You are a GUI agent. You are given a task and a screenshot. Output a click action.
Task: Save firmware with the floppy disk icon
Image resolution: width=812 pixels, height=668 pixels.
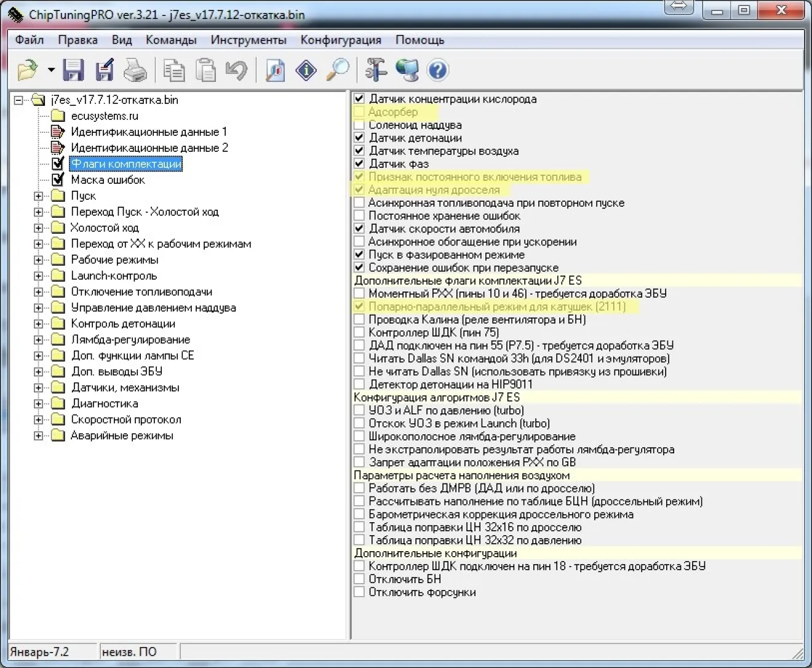[x=73, y=70]
